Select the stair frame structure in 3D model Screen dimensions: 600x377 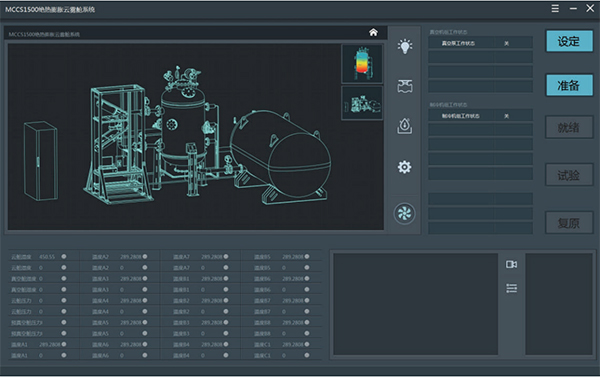coord(117,145)
